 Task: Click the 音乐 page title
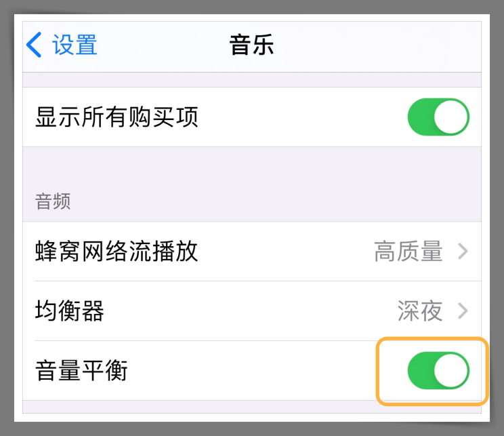coord(252,45)
